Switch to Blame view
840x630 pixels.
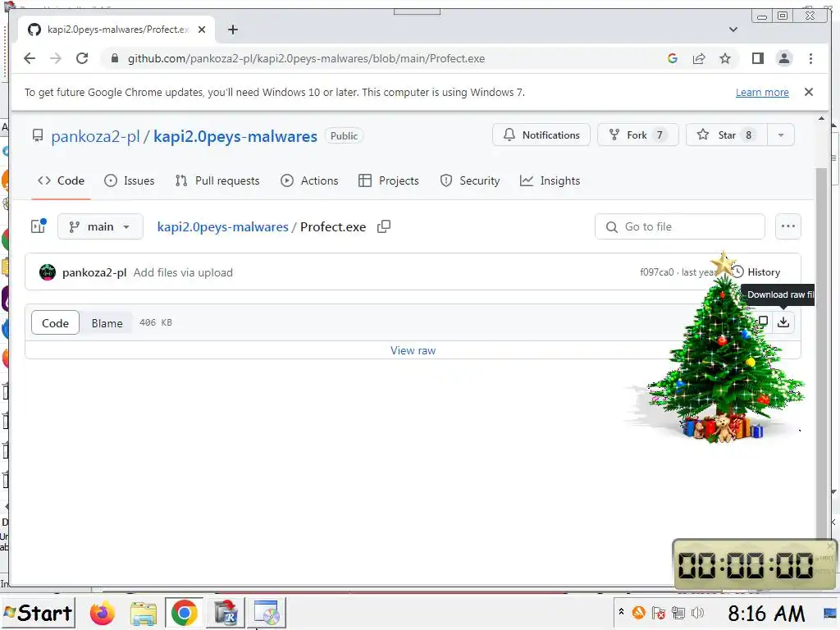pos(107,323)
